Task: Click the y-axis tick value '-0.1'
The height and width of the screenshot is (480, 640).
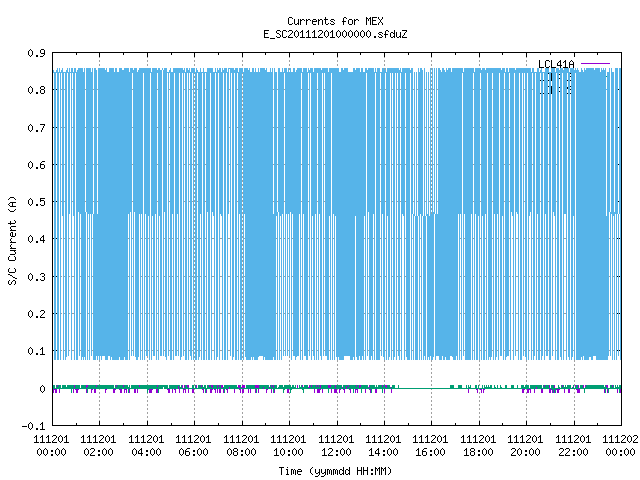Action: coord(33,426)
